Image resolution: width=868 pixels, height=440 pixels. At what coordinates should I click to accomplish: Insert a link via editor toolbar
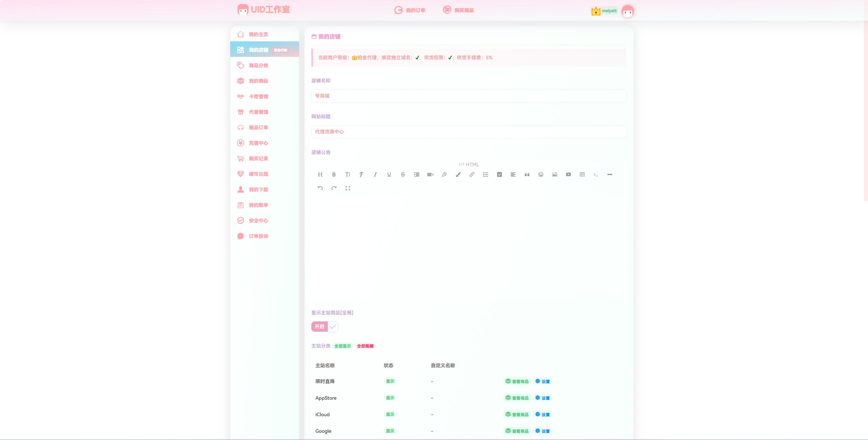tap(472, 174)
